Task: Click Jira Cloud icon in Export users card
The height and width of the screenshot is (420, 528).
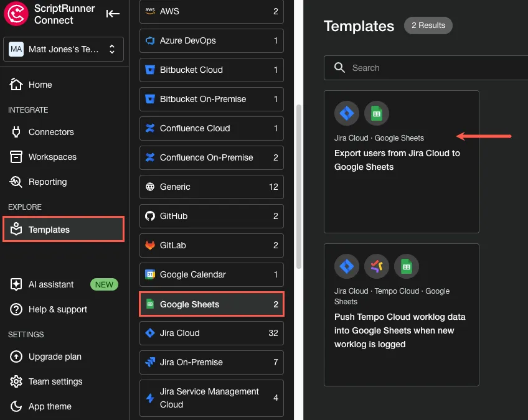Action: point(346,113)
